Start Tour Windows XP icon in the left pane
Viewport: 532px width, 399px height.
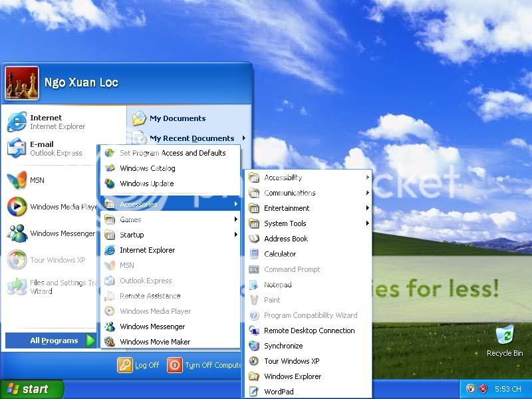coord(17,259)
